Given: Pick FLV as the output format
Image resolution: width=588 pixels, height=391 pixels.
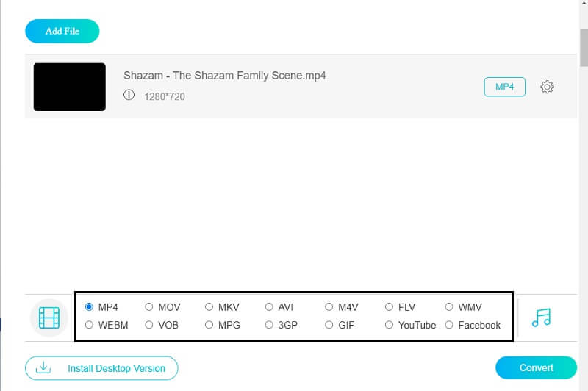Looking at the screenshot, I should click(x=389, y=307).
